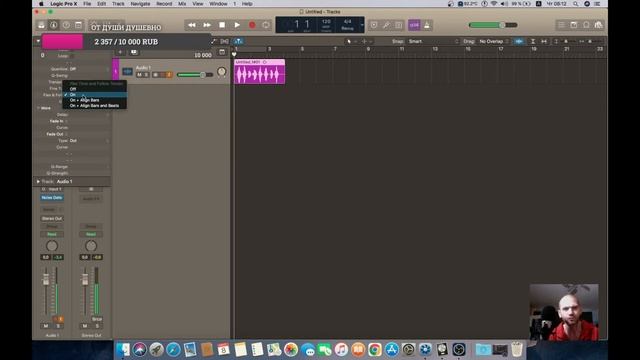Open the Snap Smart dropdown

(x=433, y=41)
